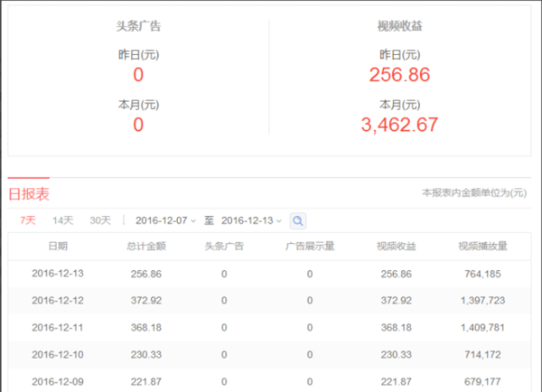Open the start date 2016-12-07 dropdown

[x=165, y=220]
